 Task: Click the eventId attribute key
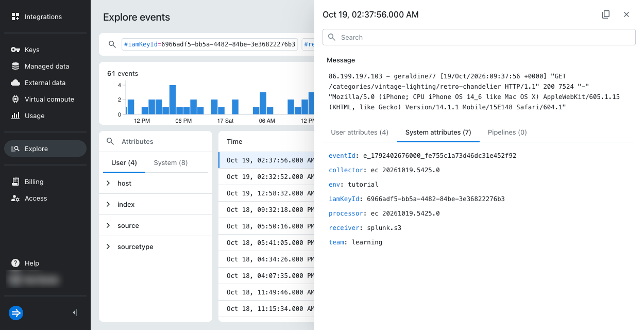click(x=341, y=156)
